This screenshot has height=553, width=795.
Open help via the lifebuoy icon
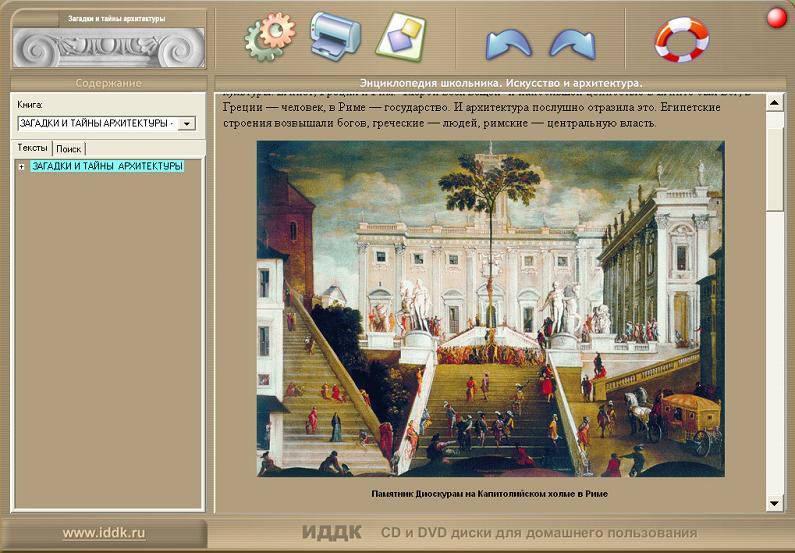click(681, 39)
